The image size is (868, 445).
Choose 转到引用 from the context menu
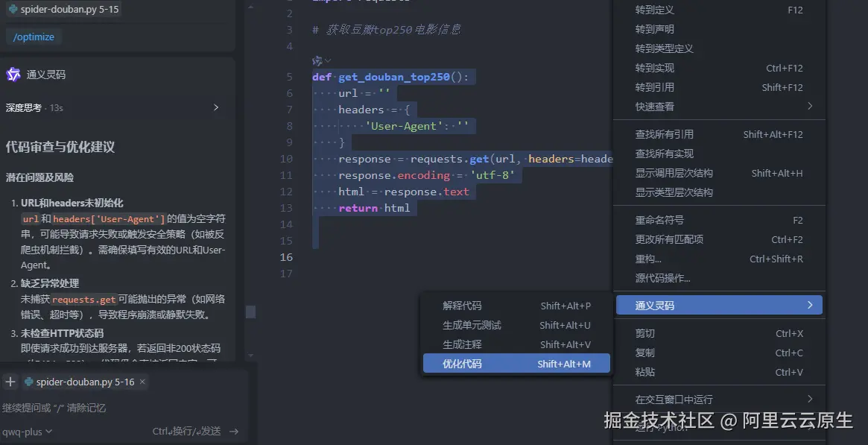coord(719,87)
